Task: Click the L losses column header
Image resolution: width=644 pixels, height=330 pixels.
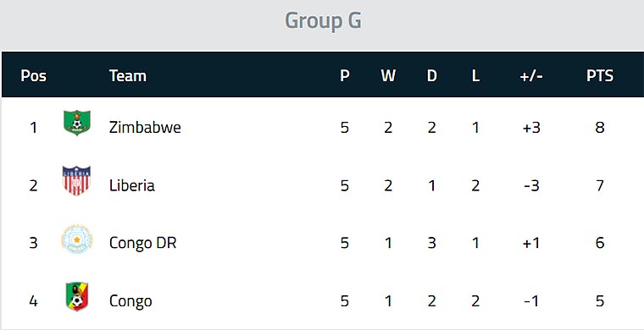Action: [475, 76]
